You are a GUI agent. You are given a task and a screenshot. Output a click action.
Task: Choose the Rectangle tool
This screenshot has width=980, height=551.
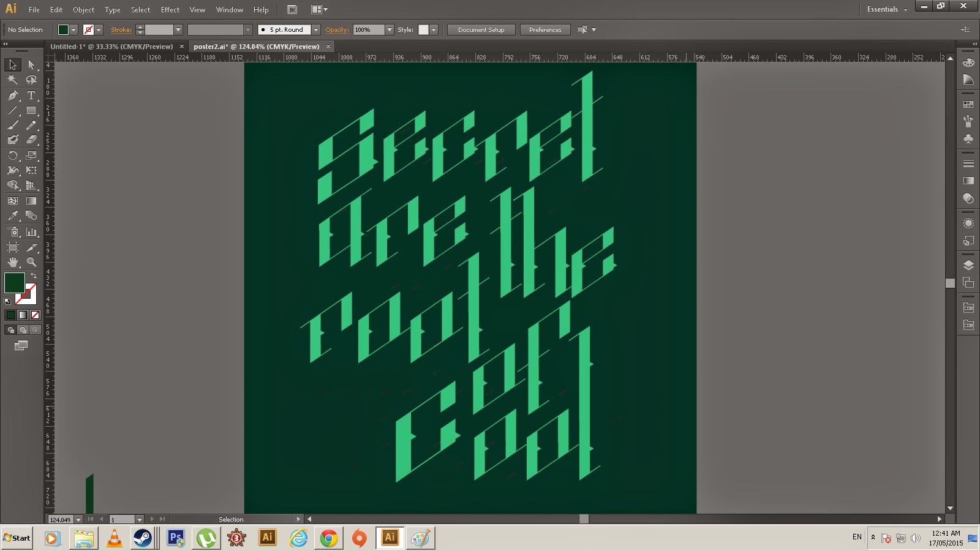(x=31, y=111)
